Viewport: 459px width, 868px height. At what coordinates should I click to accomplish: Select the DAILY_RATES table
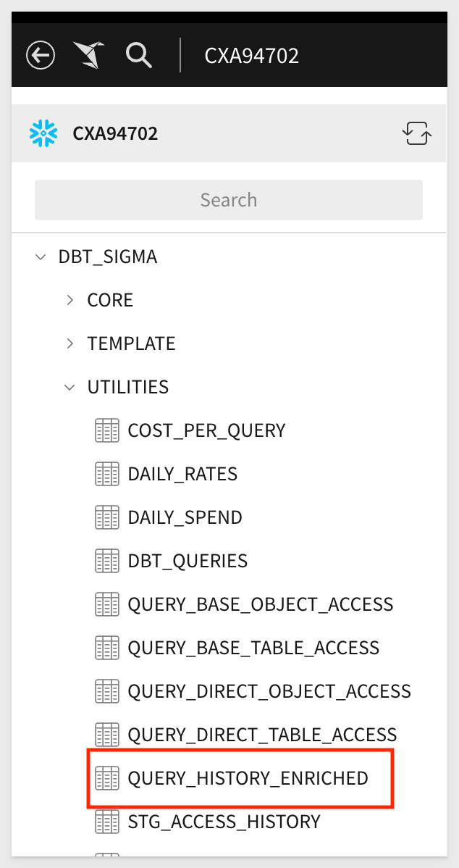point(182,473)
